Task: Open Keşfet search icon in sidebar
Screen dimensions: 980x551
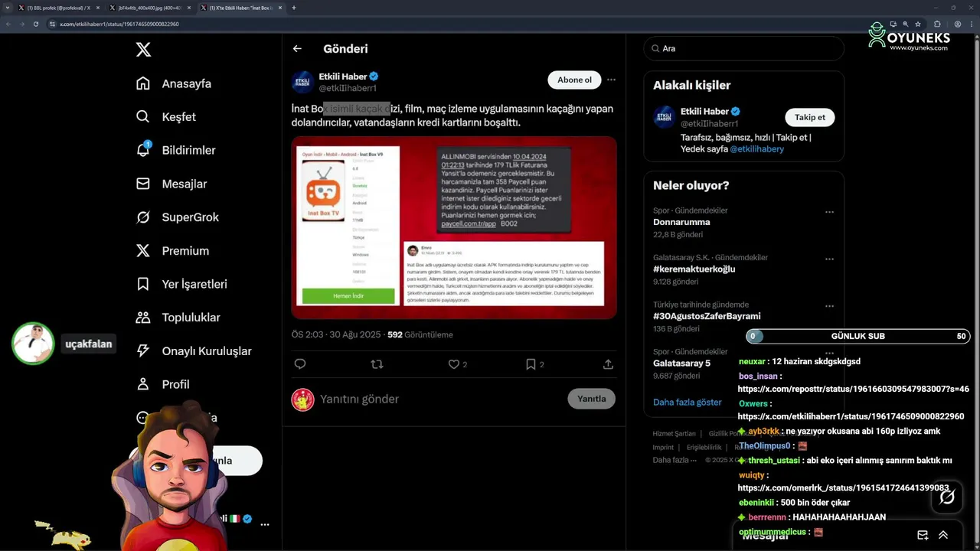Action: [x=143, y=117]
